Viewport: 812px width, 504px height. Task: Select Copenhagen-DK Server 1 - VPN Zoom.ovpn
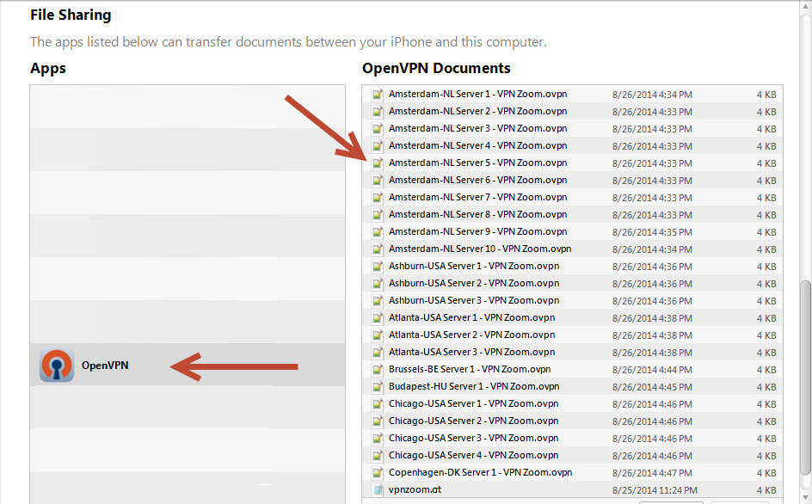click(x=481, y=472)
